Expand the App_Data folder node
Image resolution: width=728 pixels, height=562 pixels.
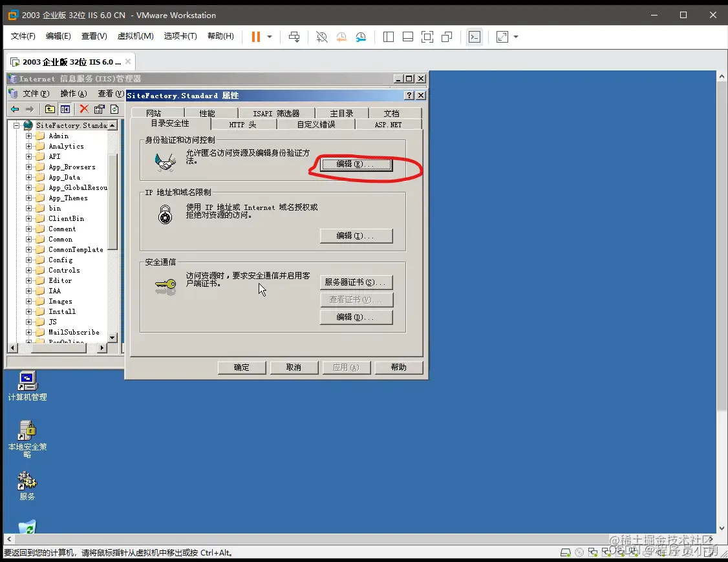[x=29, y=177]
